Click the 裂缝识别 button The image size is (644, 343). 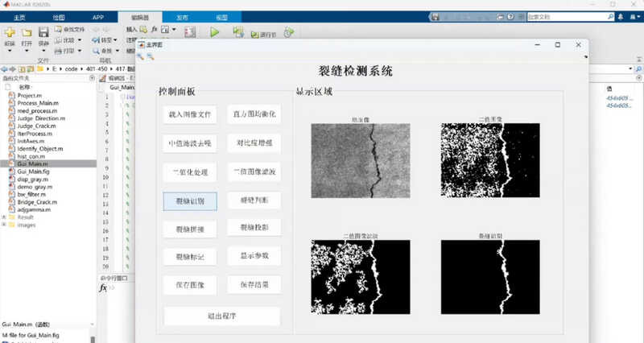[x=189, y=200]
